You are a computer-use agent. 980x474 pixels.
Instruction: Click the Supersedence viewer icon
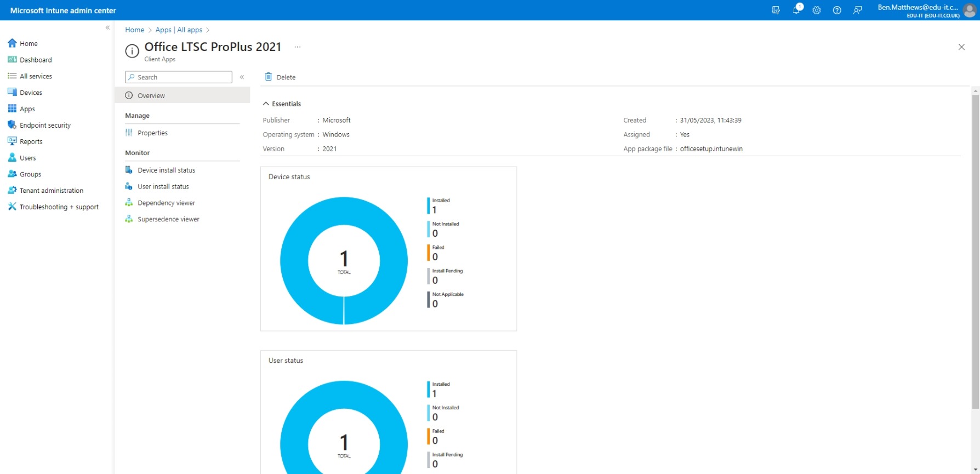(129, 219)
